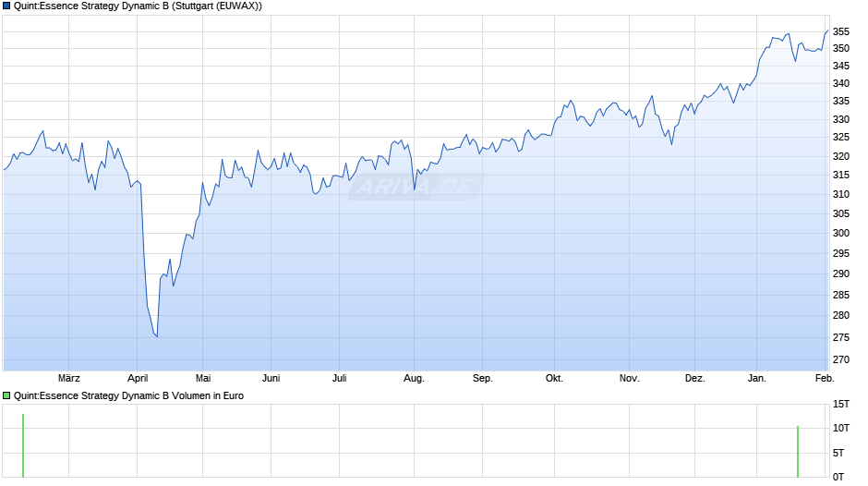Click the Juni month label

271,378
